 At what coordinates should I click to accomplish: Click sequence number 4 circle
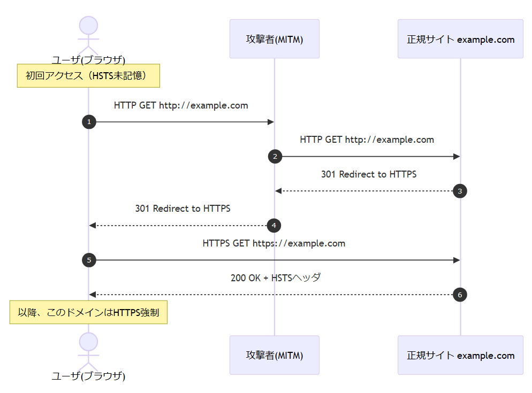click(x=273, y=226)
